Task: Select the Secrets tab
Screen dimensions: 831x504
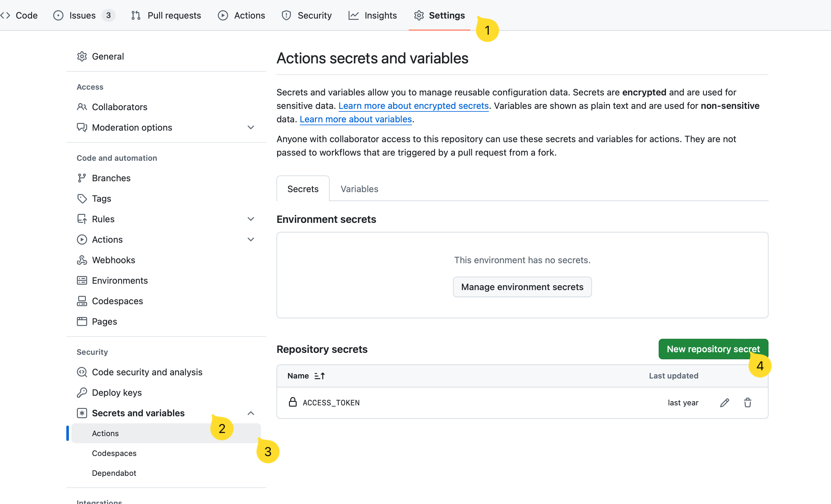Action: [x=303, y=189]
